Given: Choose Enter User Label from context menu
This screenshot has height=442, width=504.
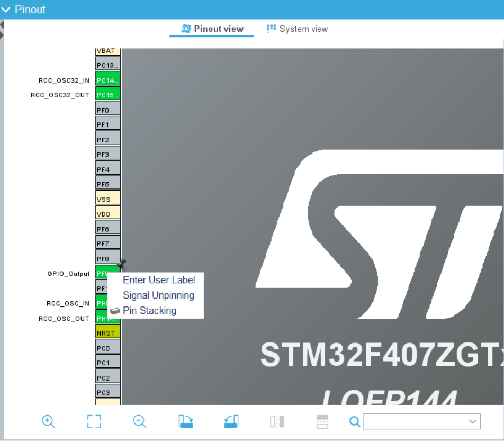Looking at the screenshot, I should [159, 280].
